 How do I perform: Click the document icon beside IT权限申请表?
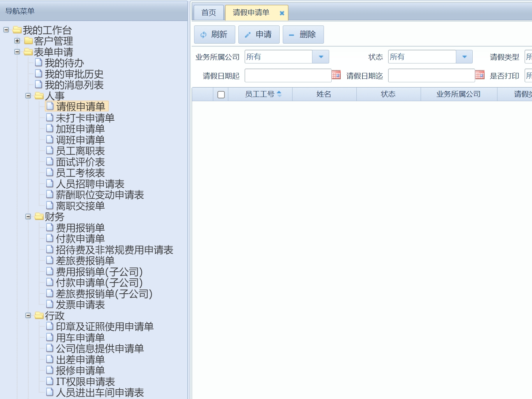[x=50, y=381]
